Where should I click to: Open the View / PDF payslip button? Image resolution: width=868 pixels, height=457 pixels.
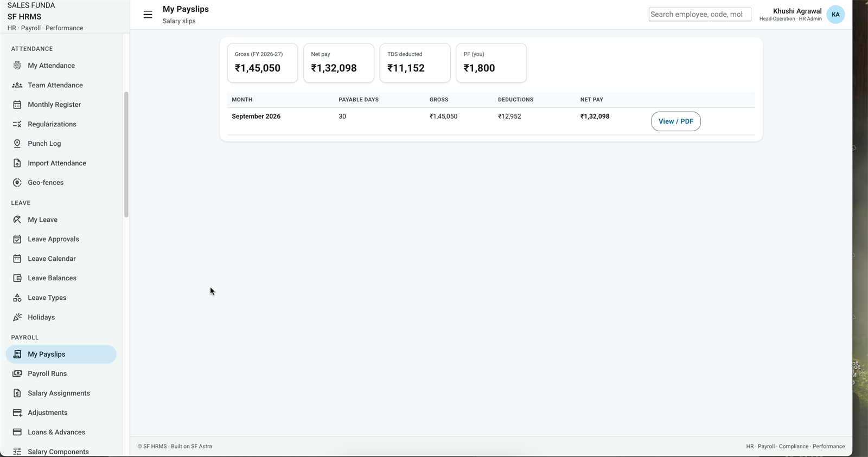(676, 121)
